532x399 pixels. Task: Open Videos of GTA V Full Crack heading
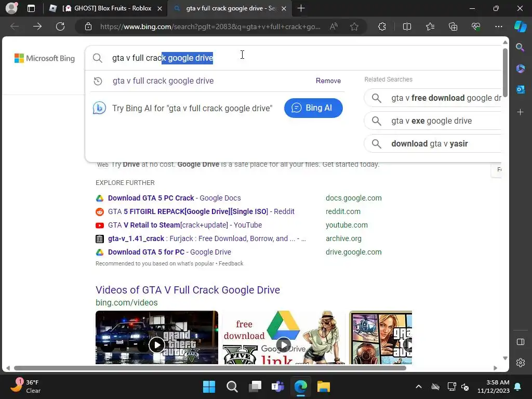tap(188, 290)
